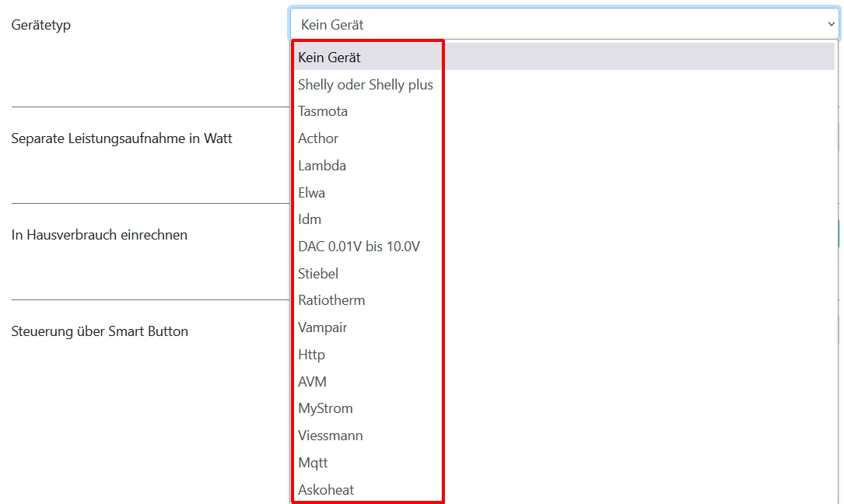
Task: Select Lambda device type
Action: tap(564, 166)
